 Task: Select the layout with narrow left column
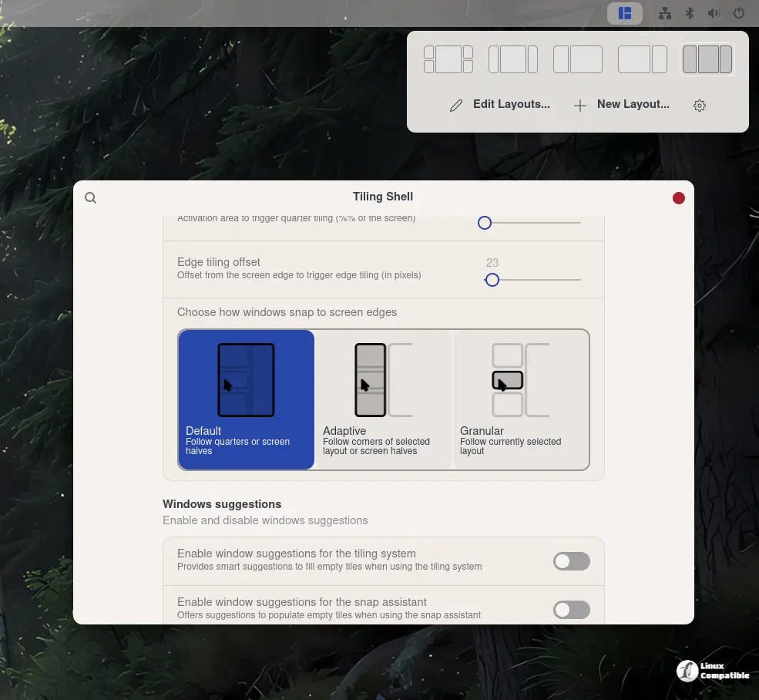(x=577, y=59)
